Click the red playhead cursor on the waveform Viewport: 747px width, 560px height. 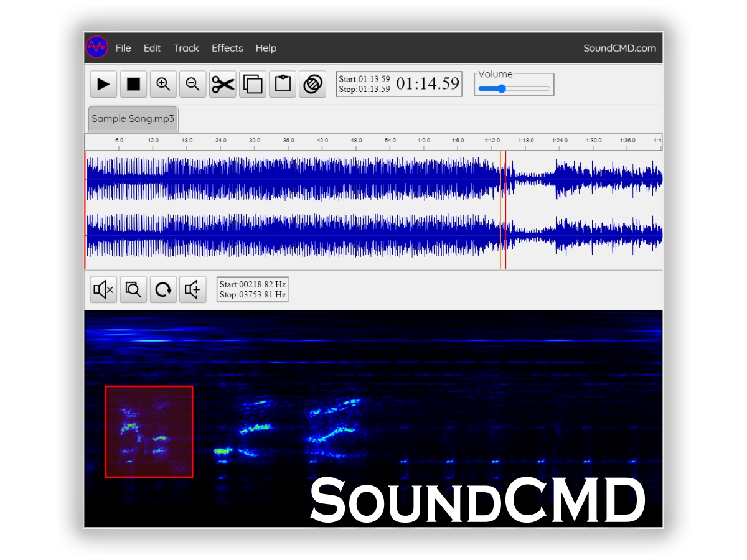(505, 210)
